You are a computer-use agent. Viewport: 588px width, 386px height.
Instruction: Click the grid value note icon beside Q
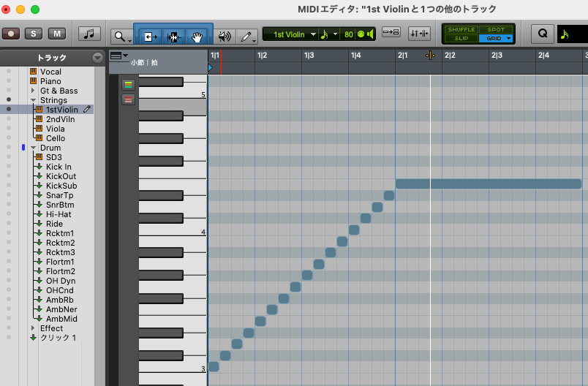point(565,34)
